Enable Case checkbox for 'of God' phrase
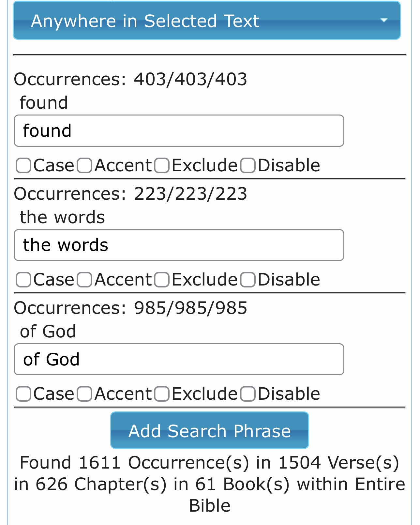Screen dimensions: 420x525 pos(23,394)
